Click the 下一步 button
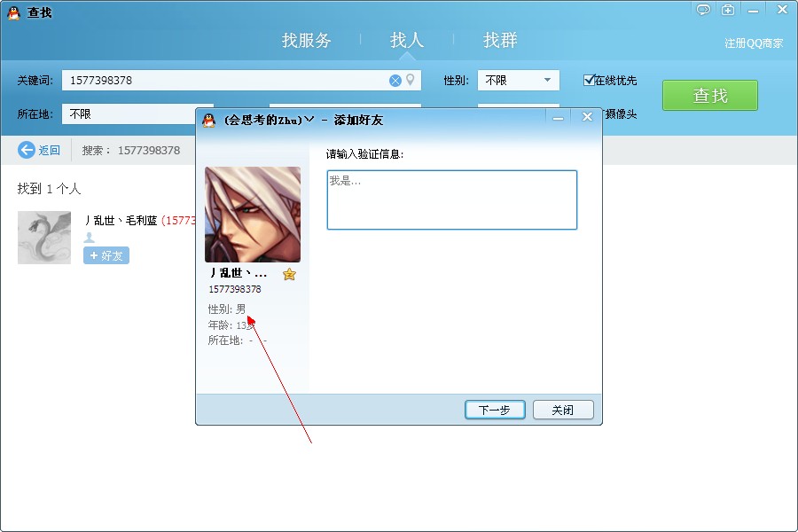 (495, 411)
